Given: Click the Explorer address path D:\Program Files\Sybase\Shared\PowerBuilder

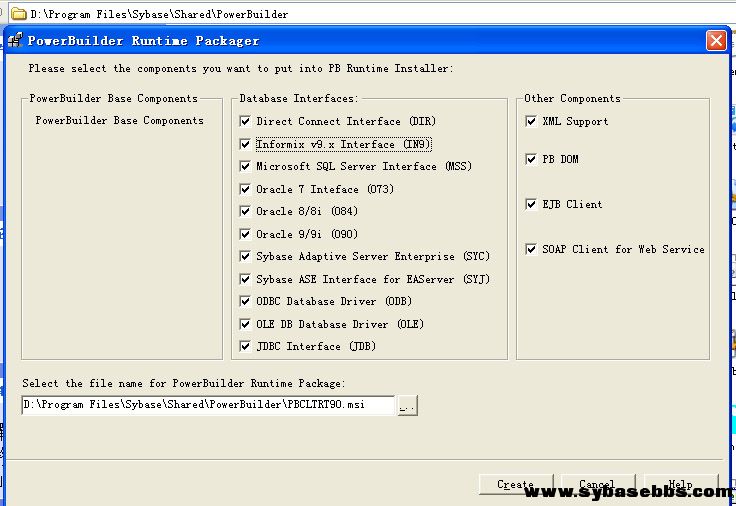Looking at the screenshot, I should point(159,15).
